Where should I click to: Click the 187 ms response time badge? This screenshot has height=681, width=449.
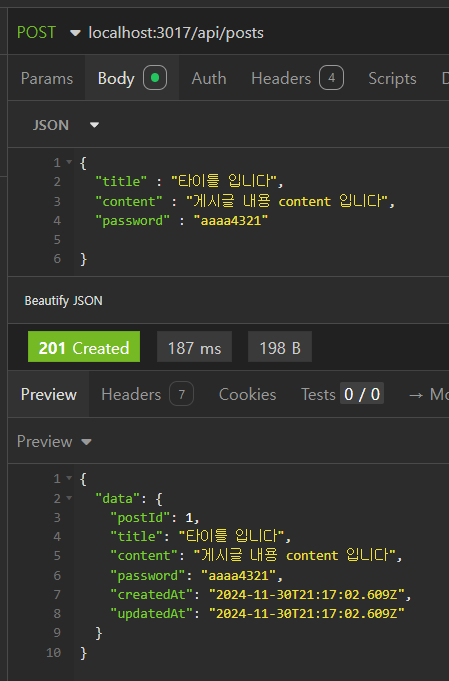pyautogui.click(x=194, y=347)
